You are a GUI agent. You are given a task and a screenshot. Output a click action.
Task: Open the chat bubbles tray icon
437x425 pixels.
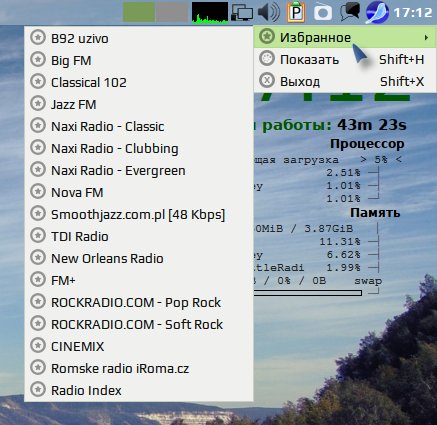point(350,12)
